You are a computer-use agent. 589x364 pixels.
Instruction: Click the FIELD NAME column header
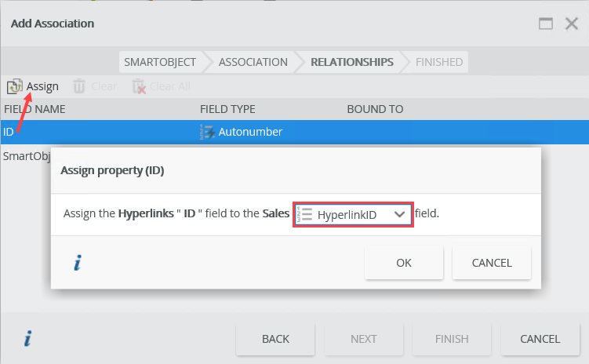(x=35, y=109)
